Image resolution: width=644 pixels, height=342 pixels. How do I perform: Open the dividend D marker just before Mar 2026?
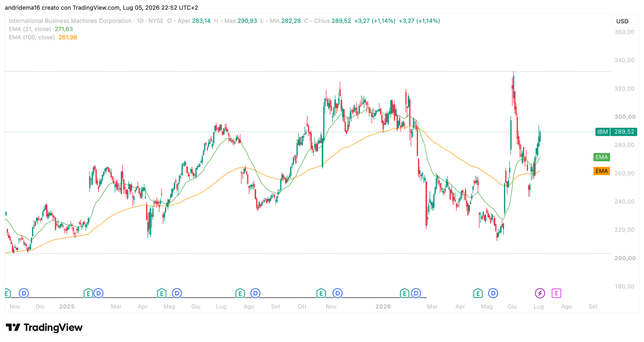point(416,293)
